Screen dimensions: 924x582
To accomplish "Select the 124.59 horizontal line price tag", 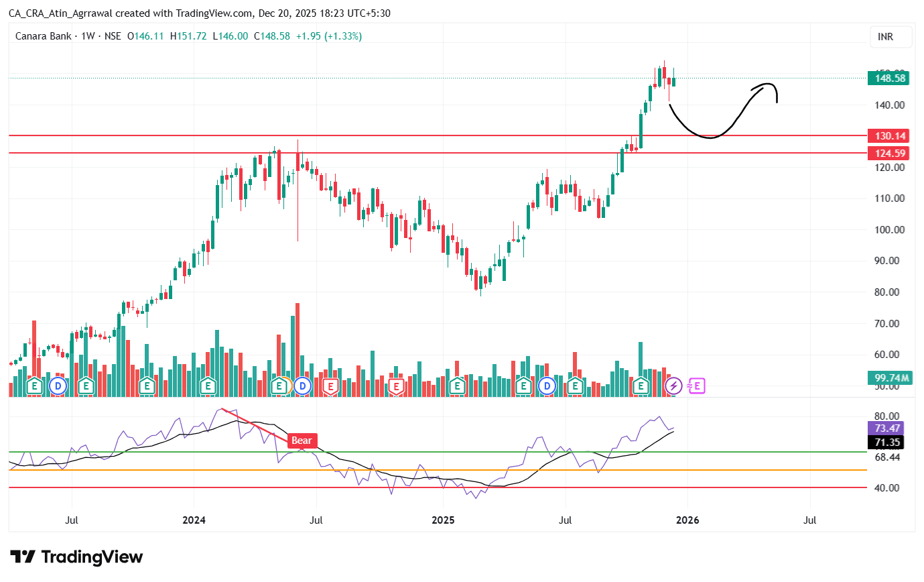I will (x=887, y=153).
